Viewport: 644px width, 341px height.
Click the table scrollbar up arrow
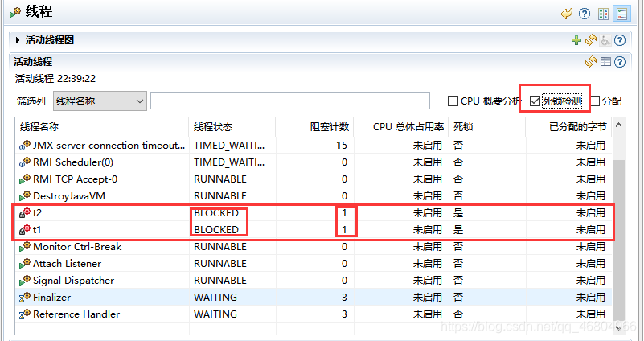619,125
